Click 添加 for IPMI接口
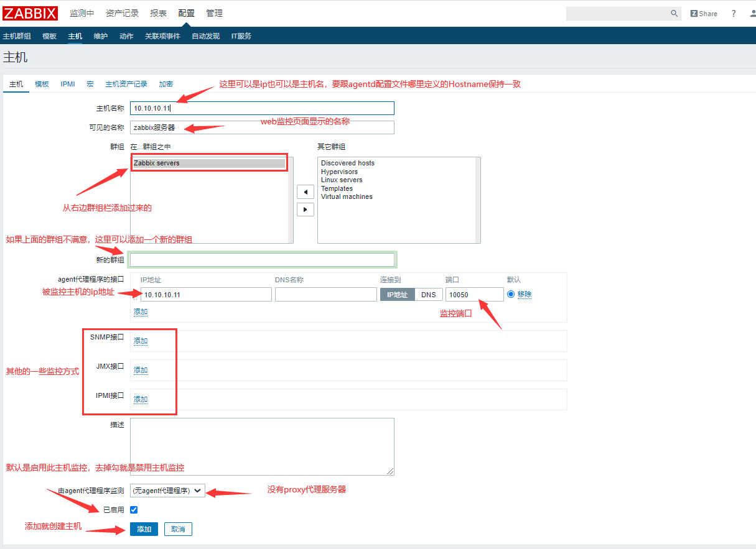The width and height of the screenshot is (756, 549). pyautogui.click(x=141, y=399)
